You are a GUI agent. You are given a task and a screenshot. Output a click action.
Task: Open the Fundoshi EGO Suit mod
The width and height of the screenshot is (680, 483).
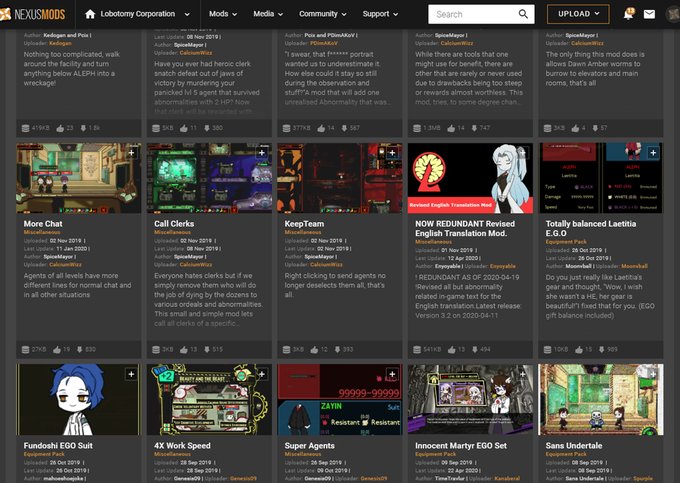pos(58,445)
